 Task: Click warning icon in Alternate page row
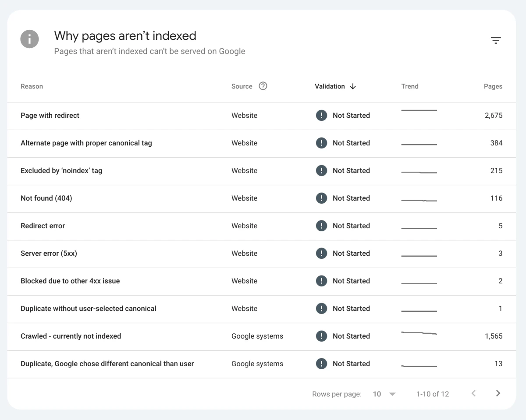click(x=321, y=143)
